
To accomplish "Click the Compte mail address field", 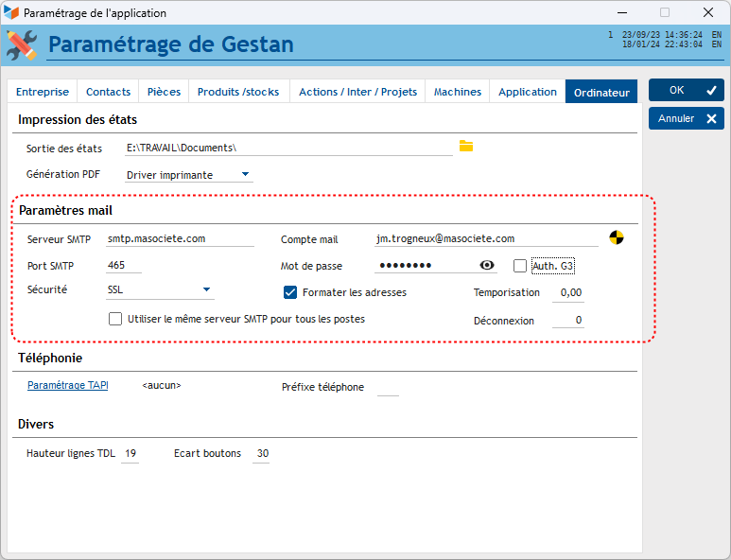I will (x=486, y=239).
